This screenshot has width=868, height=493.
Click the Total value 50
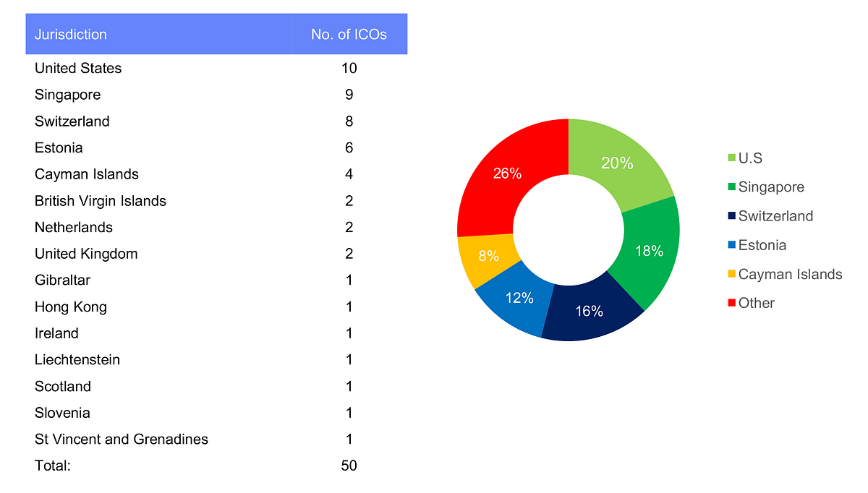[x=349, y=466]
